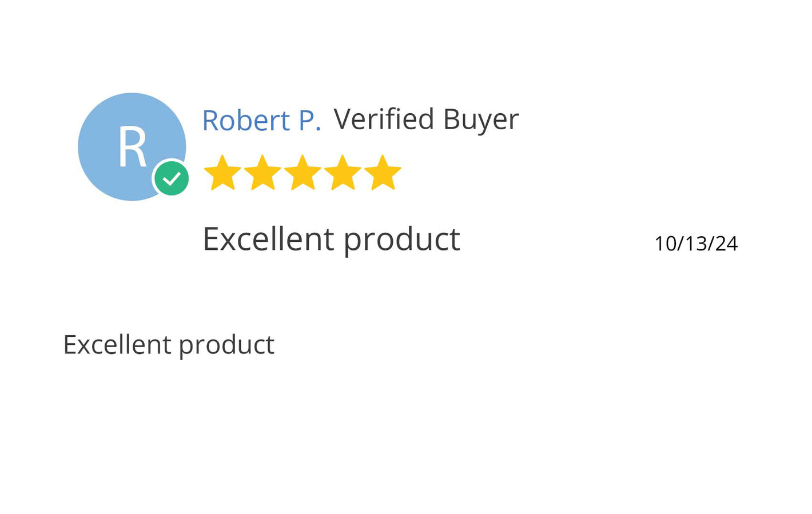Image resolution: width=812 pixels, height=514 pixels.
Task: Click "Excellent" in the smaller review body
Action: [117, 345]
